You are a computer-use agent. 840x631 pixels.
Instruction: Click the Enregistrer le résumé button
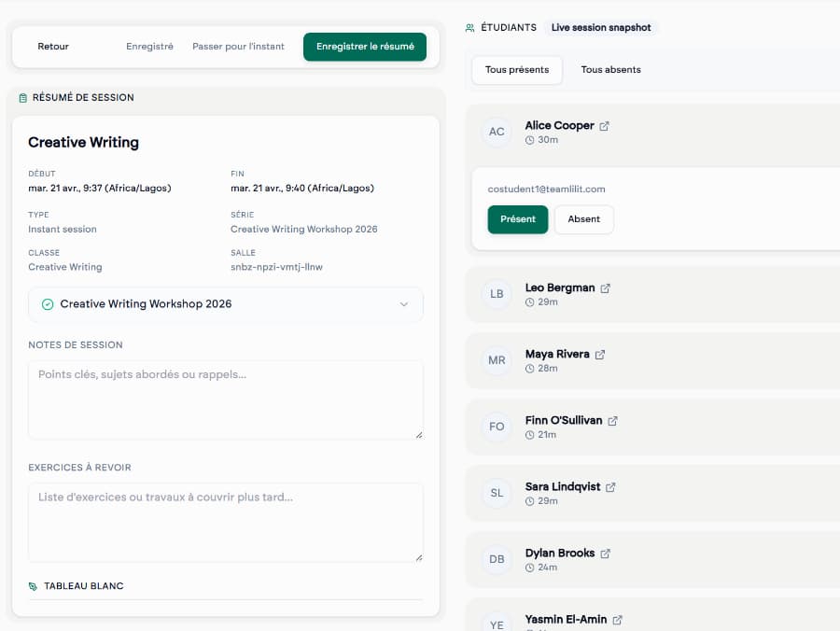pyautogui.click(x=365, y=47)
